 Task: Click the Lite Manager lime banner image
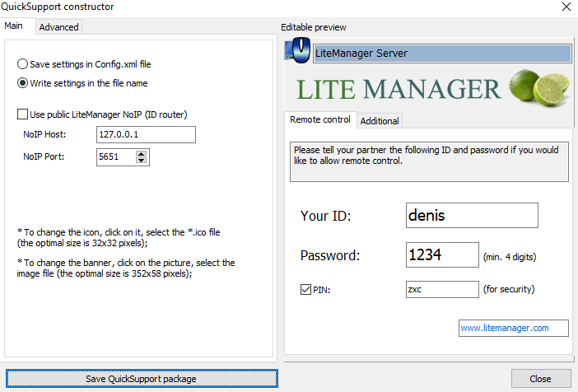(429, 88)
